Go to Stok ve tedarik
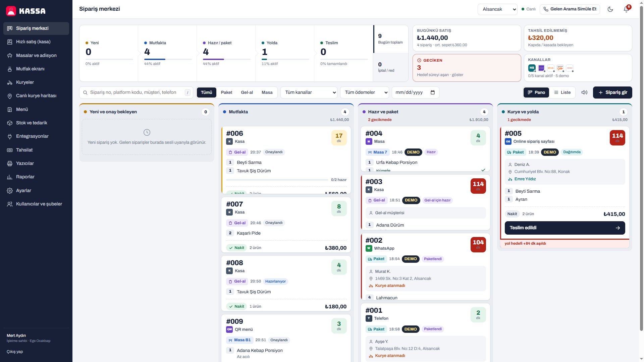 [x=36, y=123]
